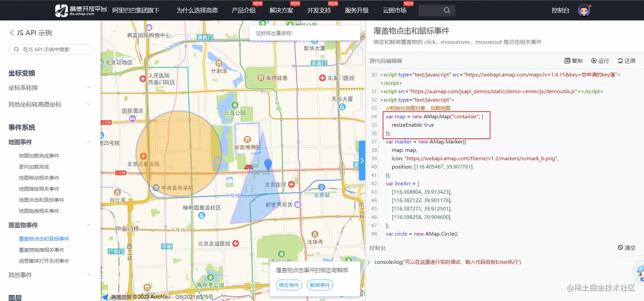Click code line 48 var circle
The image size is (644, 301).
(422, 234)
